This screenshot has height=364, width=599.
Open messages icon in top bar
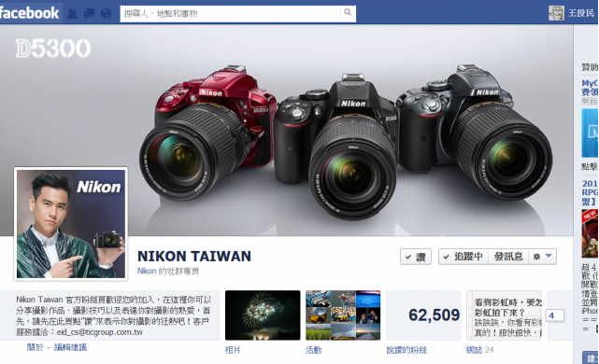coord(89,14)
